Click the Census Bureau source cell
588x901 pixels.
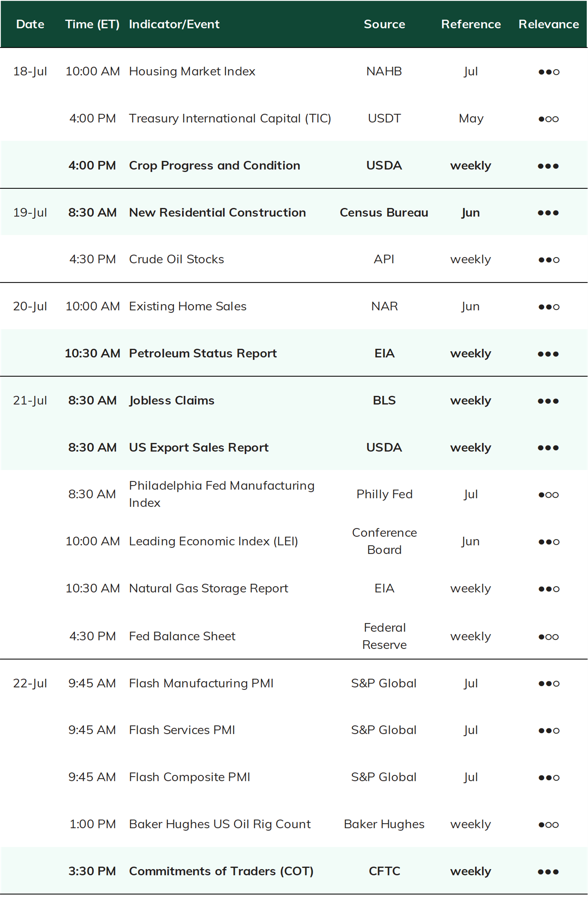[x=384, y=212]
